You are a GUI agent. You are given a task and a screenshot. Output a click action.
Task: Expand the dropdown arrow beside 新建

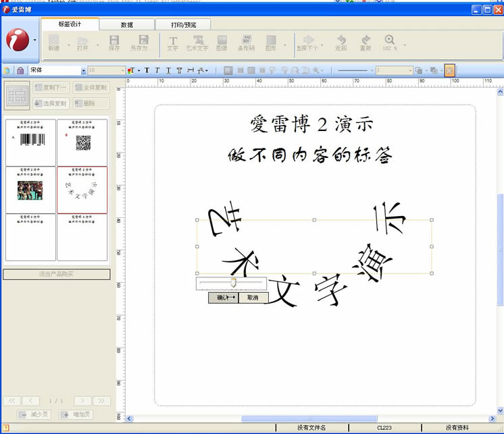pyautogui.click(x=69, y=45)
